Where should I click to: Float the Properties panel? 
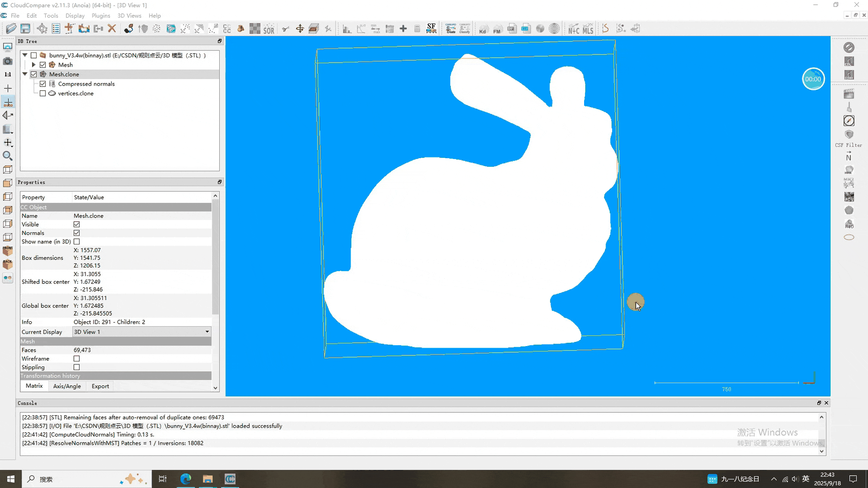(220, 182)
